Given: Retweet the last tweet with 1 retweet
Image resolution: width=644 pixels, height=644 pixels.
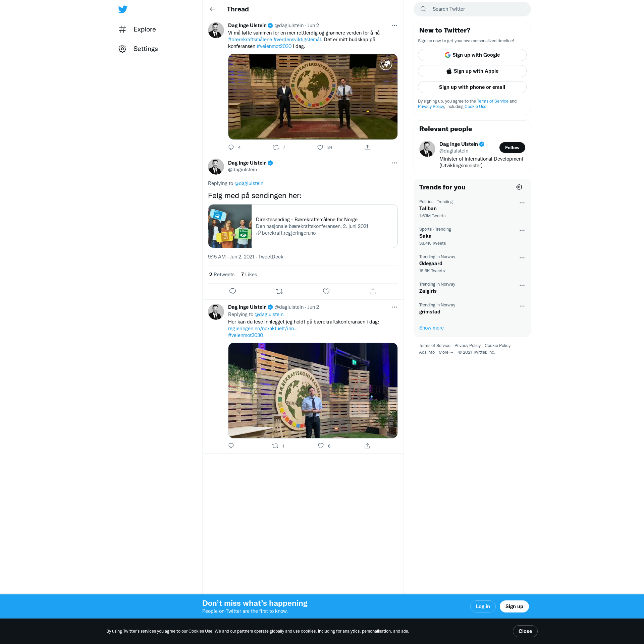Looking at the screenshot, I should [275, 446].
